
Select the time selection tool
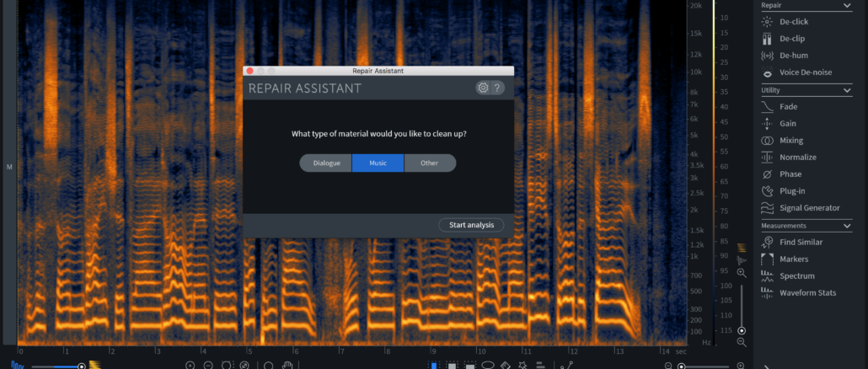tap(434, 365)
